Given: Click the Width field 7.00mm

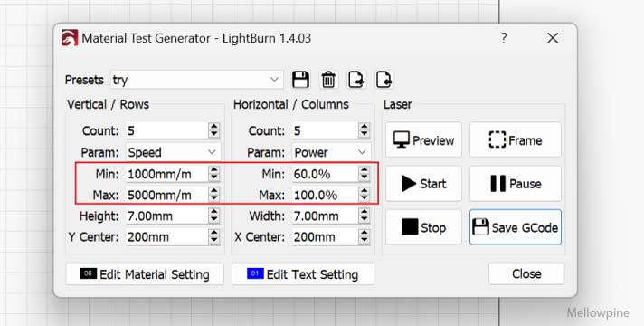Looking at the screenshot, I should [x=325, y=216].
